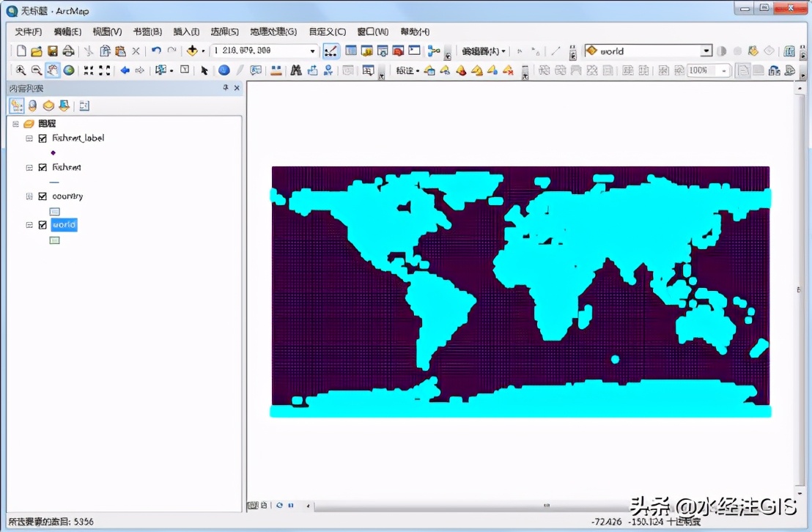Go back to previous extent arrow
This screenshot has height=532, width=812.
(125, 70)
